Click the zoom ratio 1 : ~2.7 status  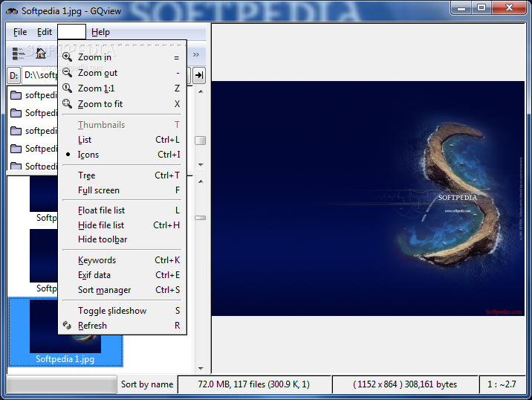click(x=502, y=384)
